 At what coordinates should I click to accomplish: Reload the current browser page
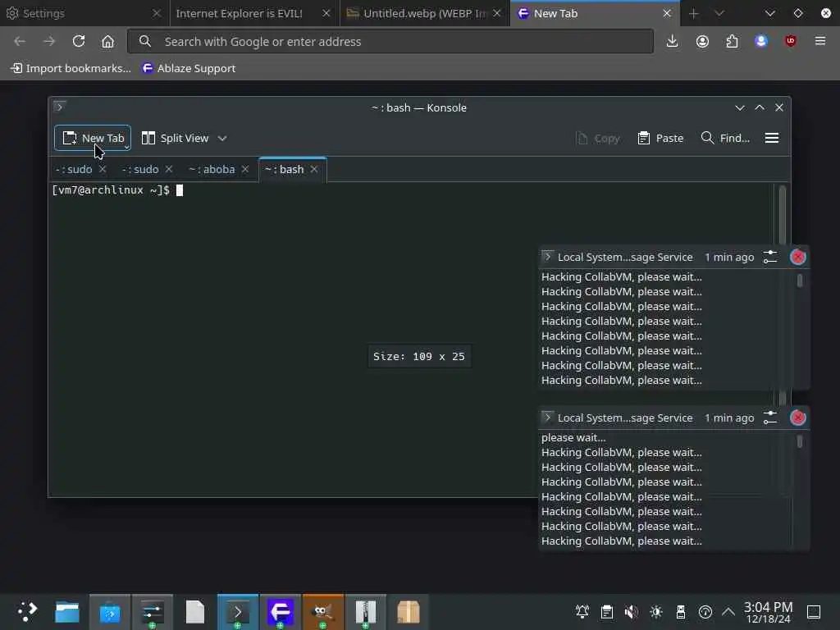pos(79,41)
